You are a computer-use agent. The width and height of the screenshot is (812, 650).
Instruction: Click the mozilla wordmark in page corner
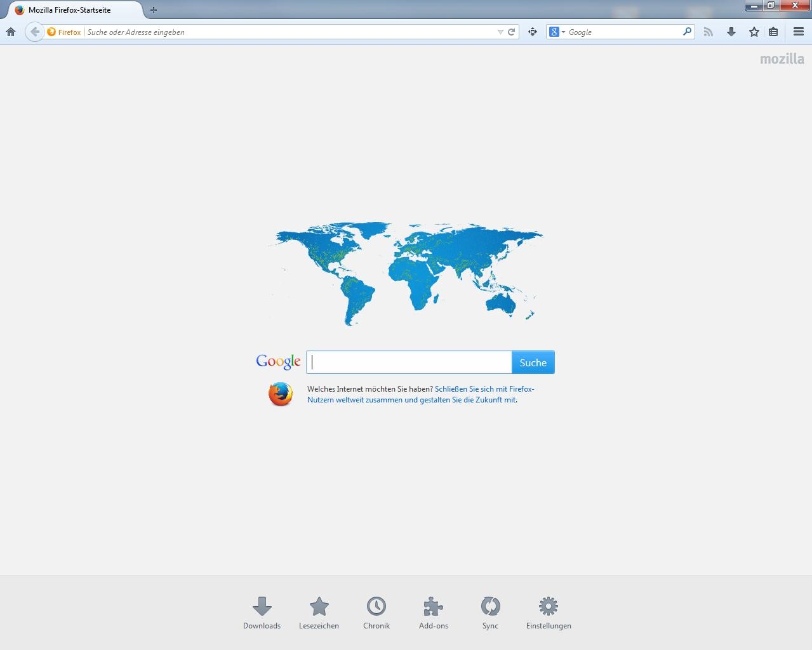782,59
